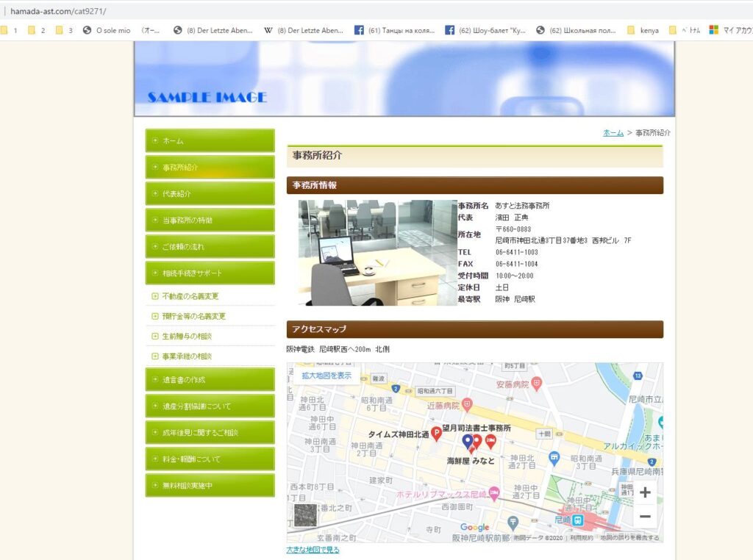
Task: Click the ホーム breadcrumb link
Action: (613, 133)
